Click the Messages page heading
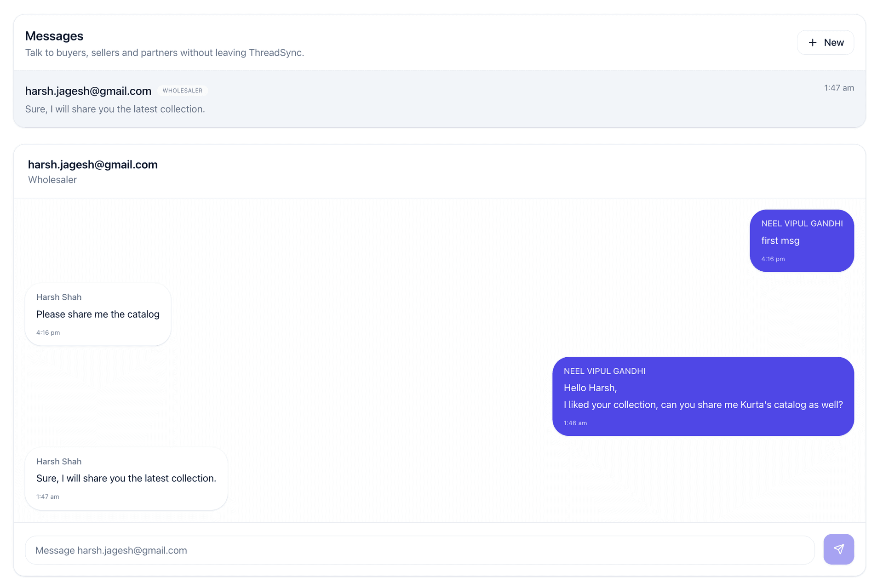Screen dimensions: 883x588 pos(54,36)
